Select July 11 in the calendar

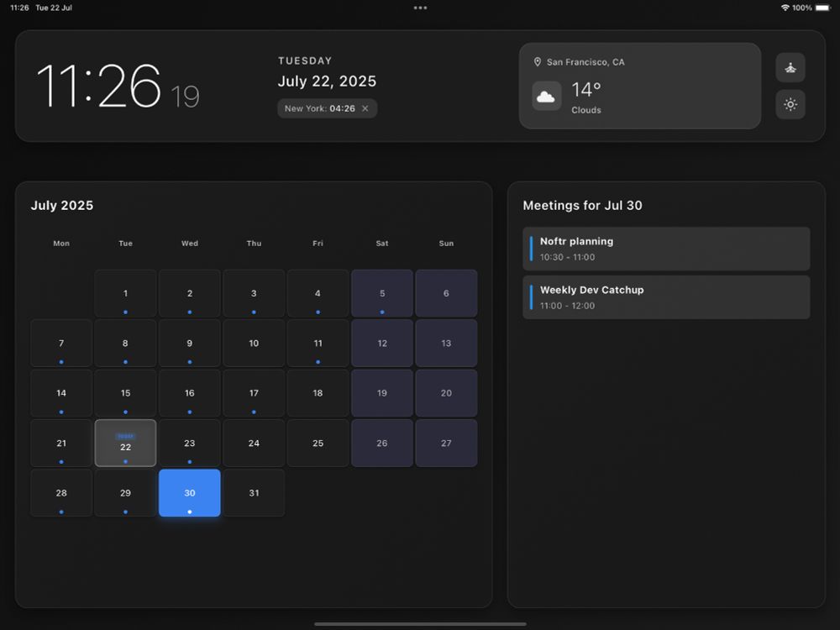(x=318, y=343)
